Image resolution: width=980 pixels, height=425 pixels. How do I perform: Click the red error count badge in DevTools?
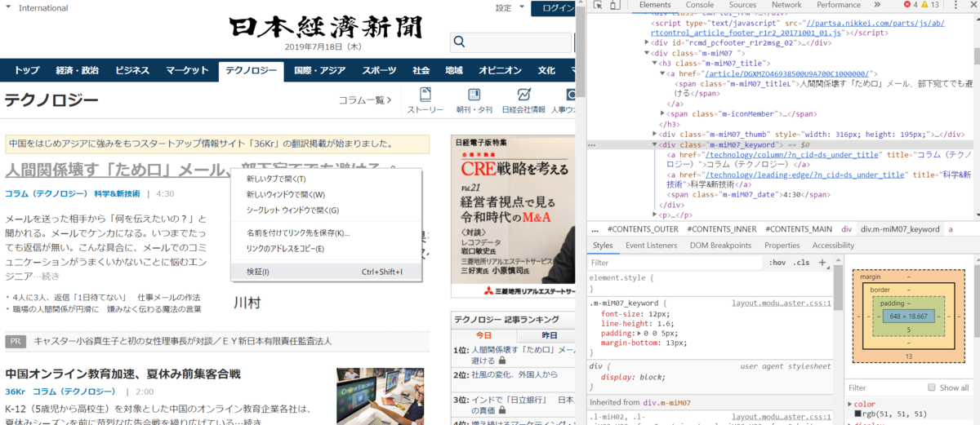pyautogui.click(x=911, y=5)
